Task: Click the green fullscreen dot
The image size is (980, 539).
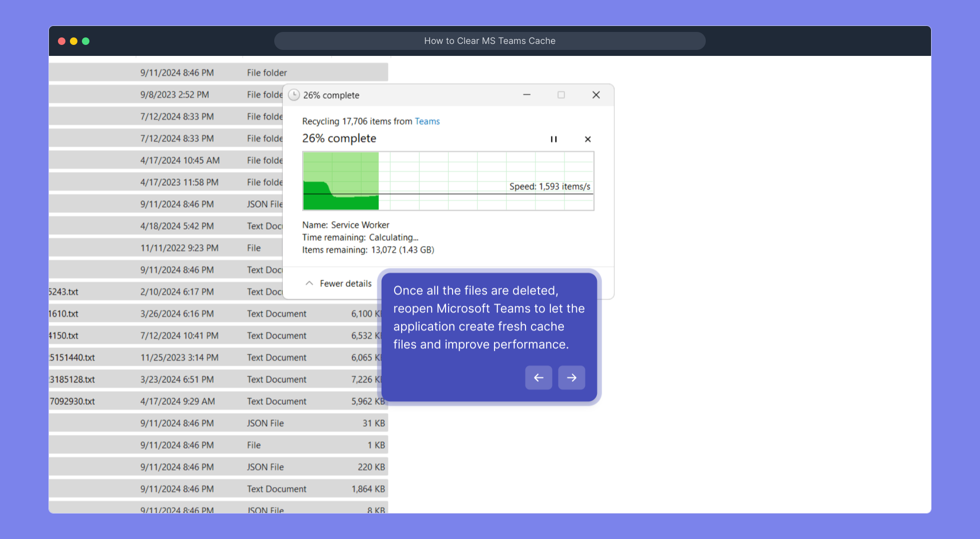Action: [x=85, y=41]
